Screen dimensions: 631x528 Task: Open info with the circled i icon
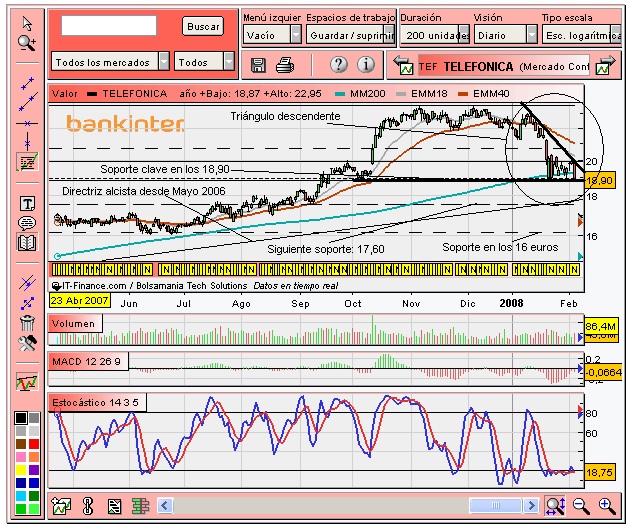coord(365,64)
